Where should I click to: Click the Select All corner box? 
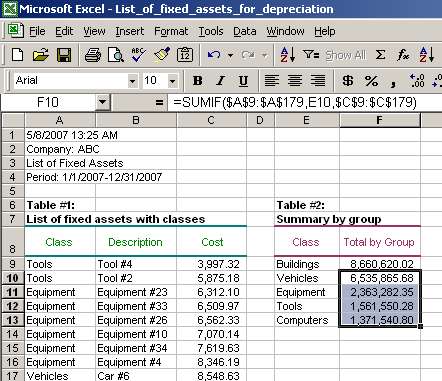pos(13,120)
